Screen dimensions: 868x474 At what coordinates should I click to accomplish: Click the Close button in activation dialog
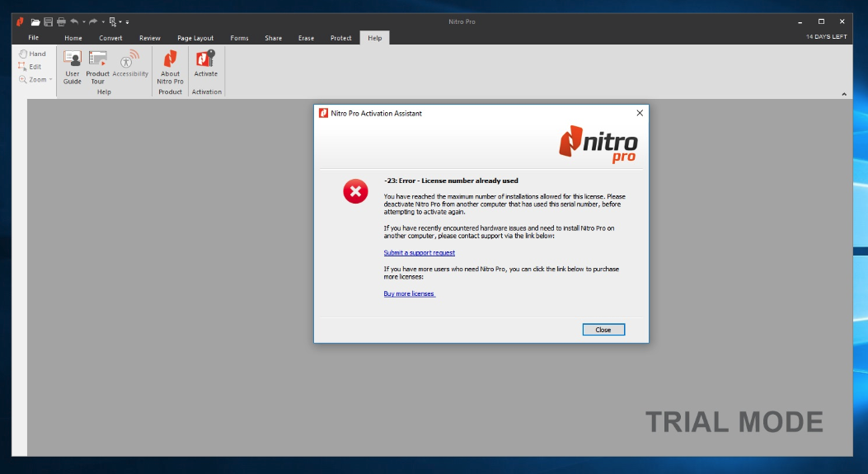tap(603, 330)
